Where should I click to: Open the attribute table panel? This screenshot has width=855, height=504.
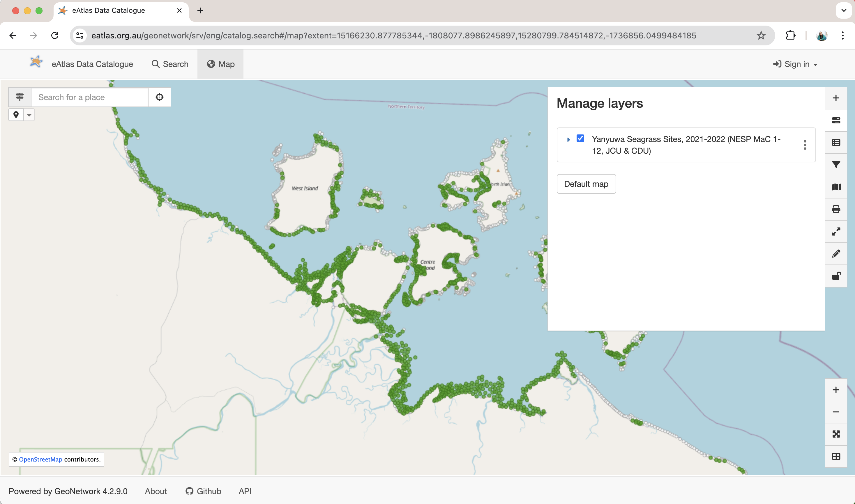click(836, 143)
